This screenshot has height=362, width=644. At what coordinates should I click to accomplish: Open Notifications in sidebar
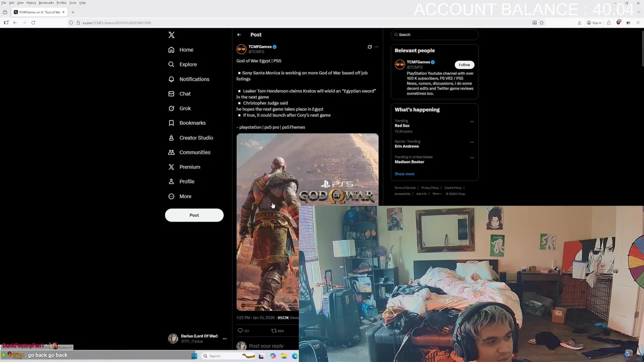pyautogui.click(x=189, y=79)
